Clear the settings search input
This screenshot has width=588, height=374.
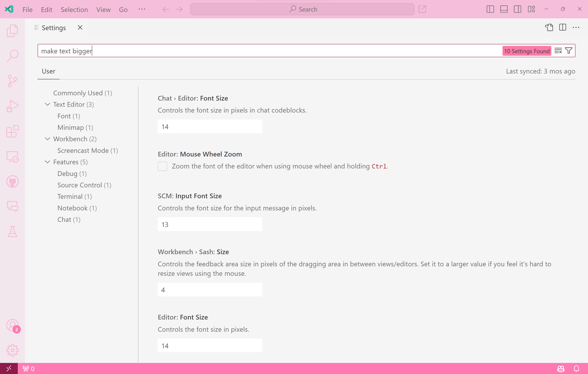tap(558, 50)
